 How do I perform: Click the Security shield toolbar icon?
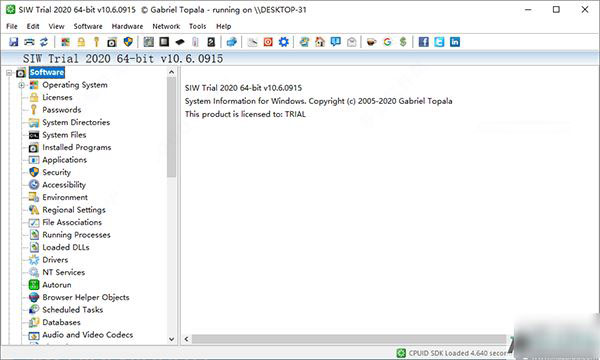click(128, 42)
